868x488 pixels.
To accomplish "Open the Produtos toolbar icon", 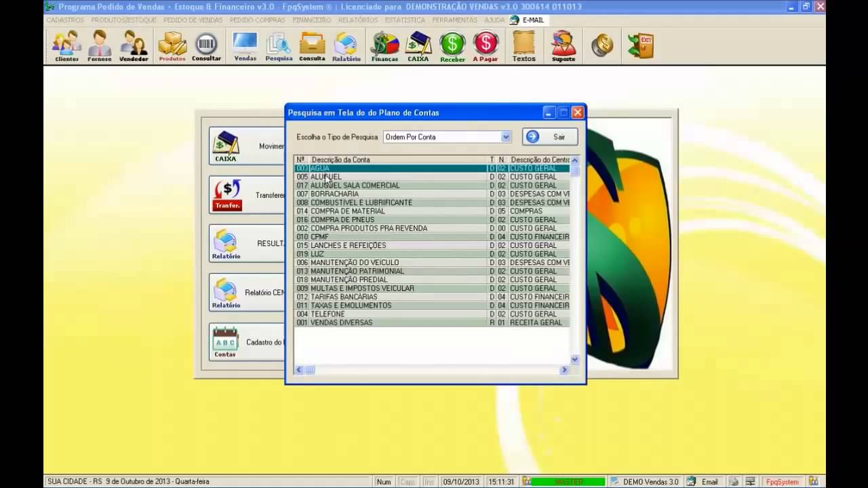I will click(172, 46).
